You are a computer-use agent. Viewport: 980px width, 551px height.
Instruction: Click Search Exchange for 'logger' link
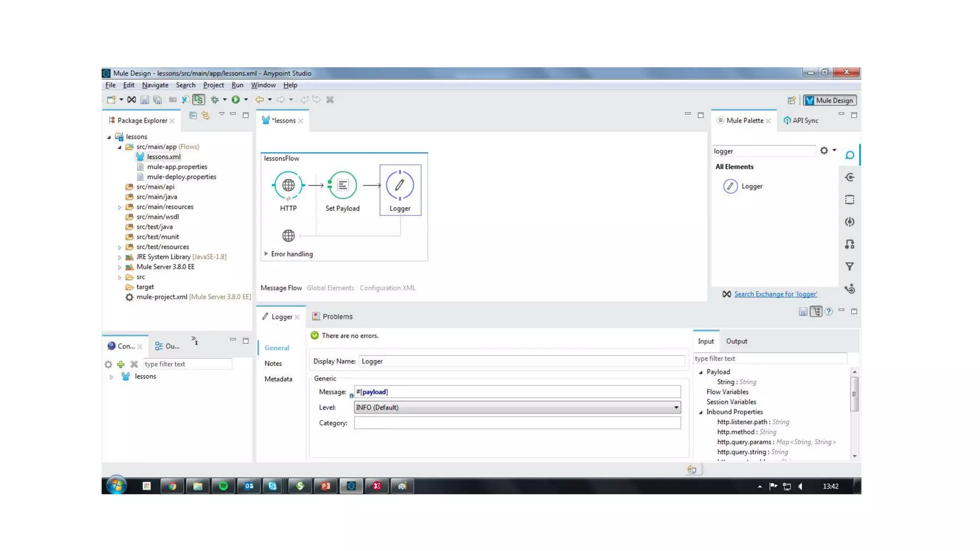click(775, 294)
